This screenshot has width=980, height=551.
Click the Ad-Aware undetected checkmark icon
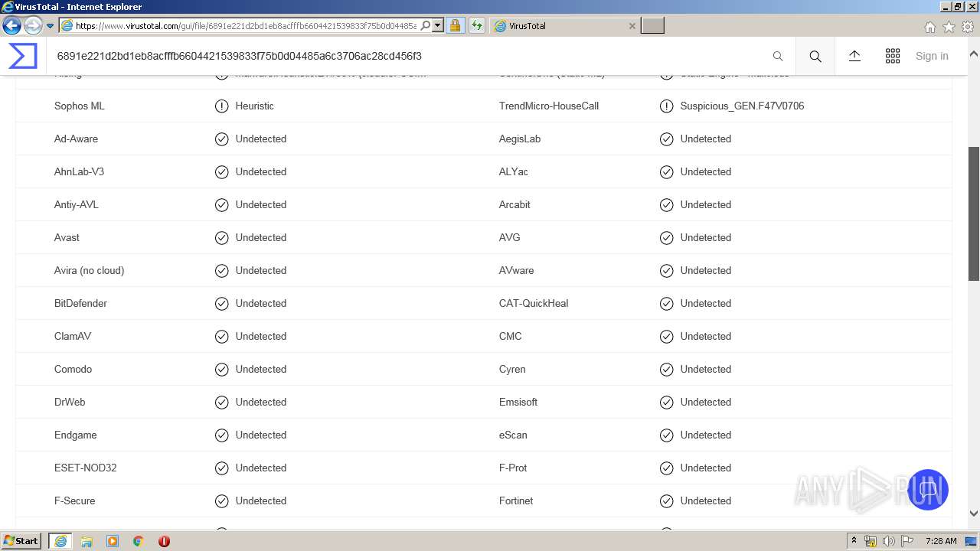(x=221, y=139)
